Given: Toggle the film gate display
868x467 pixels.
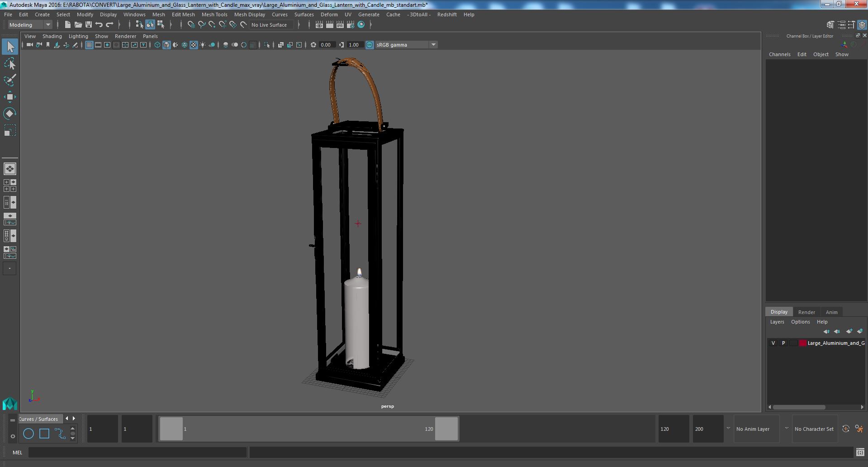Looking at the screenshot, I should (98, 45).
